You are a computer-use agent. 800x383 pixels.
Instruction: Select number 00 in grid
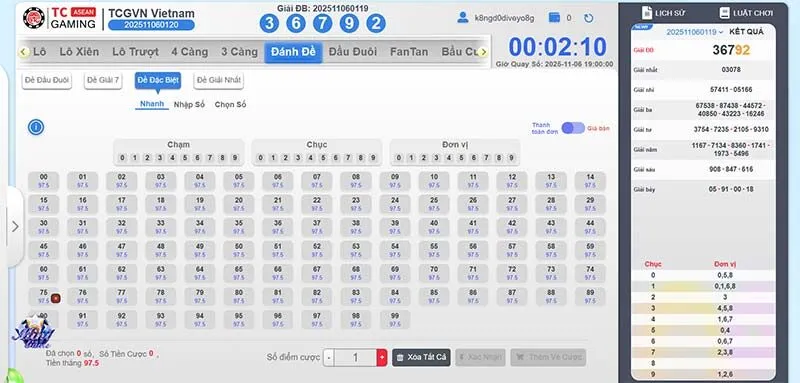click(x=43, y=181)
